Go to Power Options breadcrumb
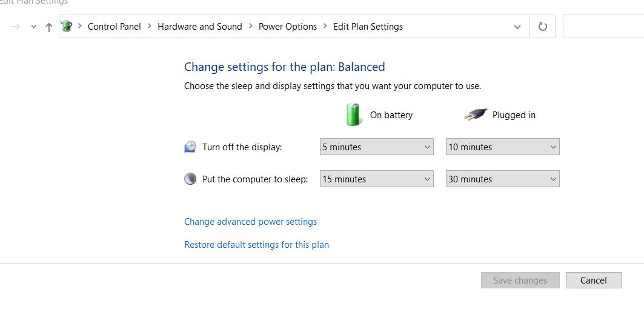 (288, 27)
